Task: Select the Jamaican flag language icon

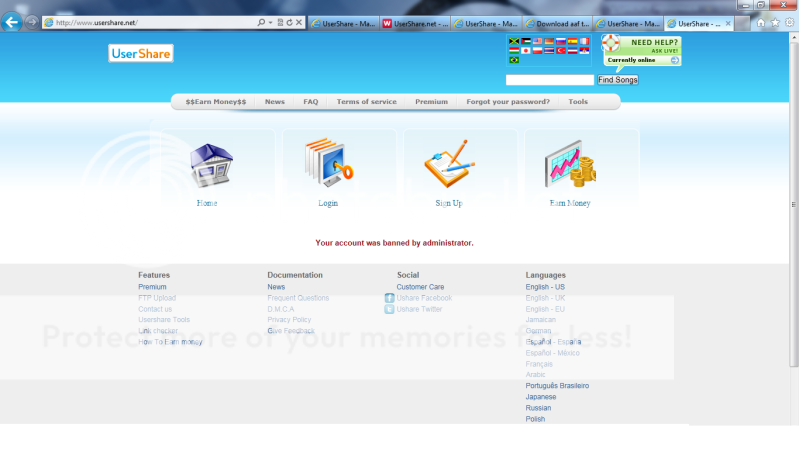Action: (x=514, y=41)
